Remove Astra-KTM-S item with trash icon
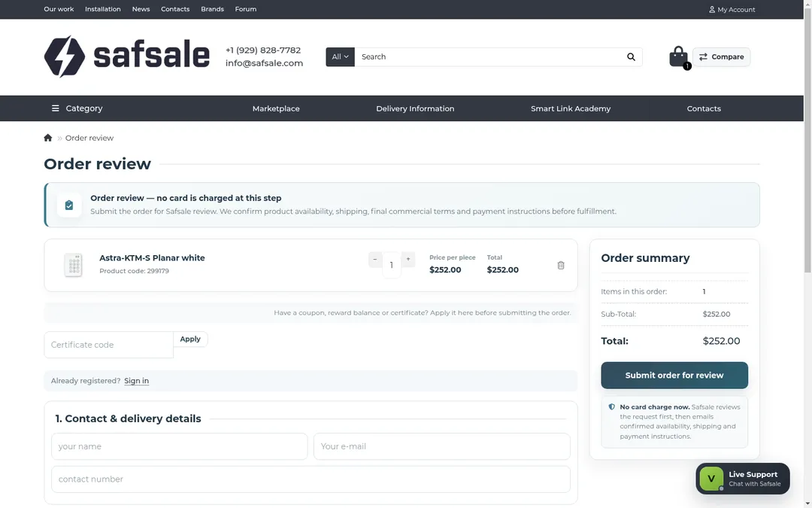 (561, 266)
